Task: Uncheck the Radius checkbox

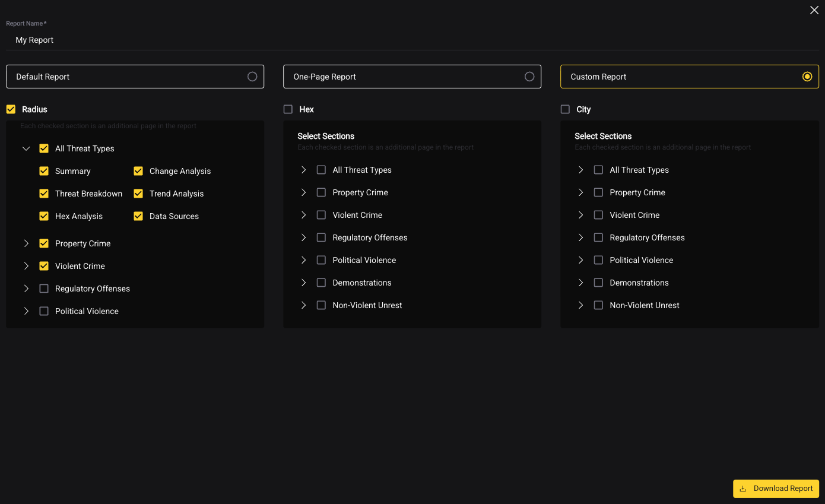Action: [11, 109]
